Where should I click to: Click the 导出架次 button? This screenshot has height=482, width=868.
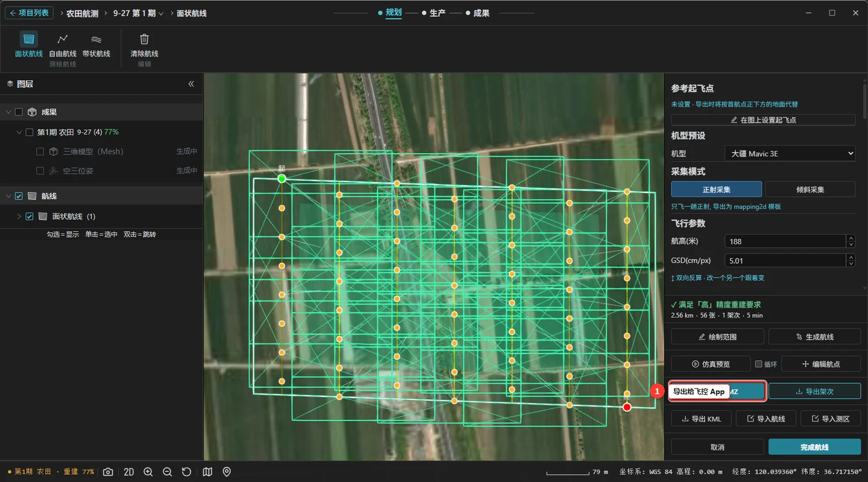(814, 392)
